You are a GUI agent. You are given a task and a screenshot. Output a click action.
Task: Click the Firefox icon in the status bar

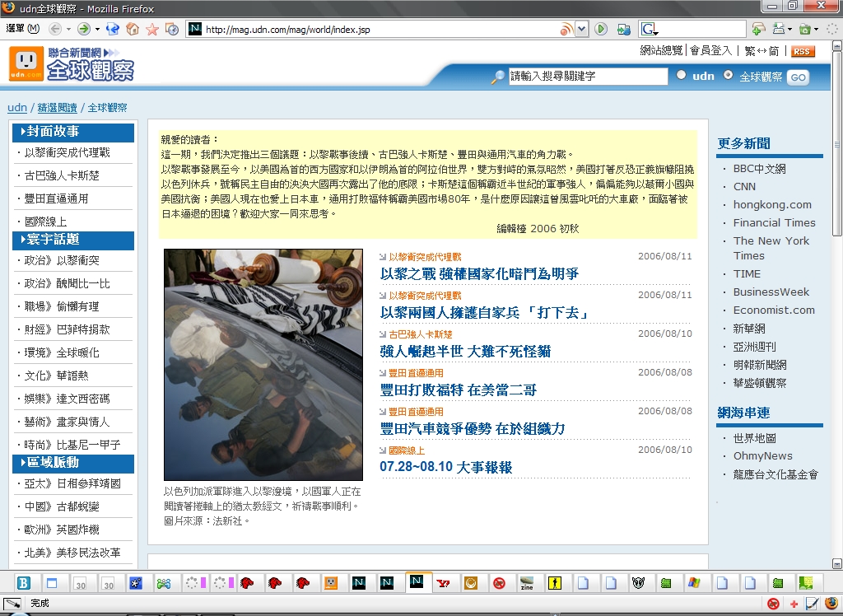831,603
